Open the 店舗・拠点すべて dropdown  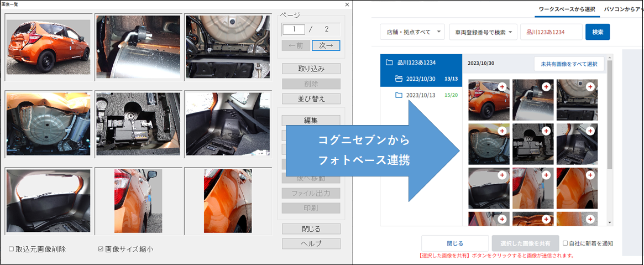pyautogui.click(x=412, y=32)
